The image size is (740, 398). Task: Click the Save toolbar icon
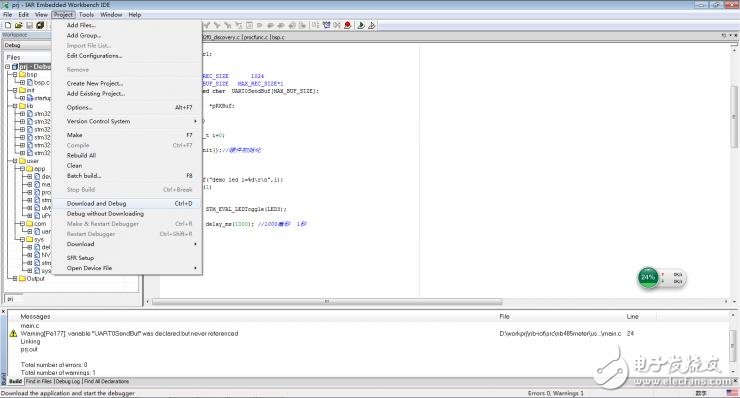pyautogui.click(x=29, y=25)
